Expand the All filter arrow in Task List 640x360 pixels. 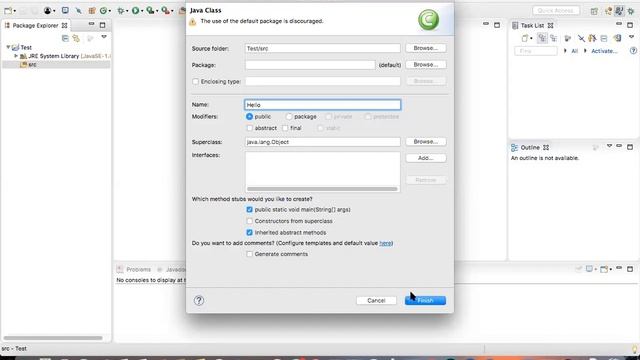click(565, 51)
